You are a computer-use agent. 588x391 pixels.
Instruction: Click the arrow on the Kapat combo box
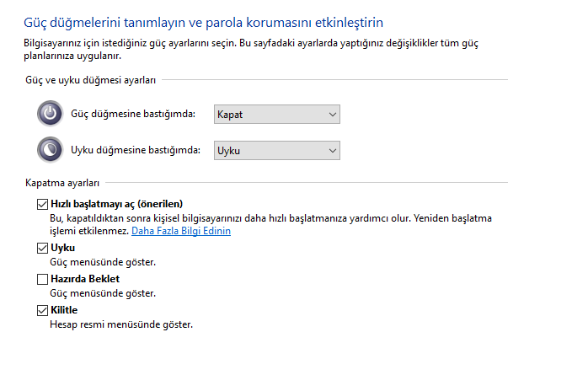click(332, 114)
